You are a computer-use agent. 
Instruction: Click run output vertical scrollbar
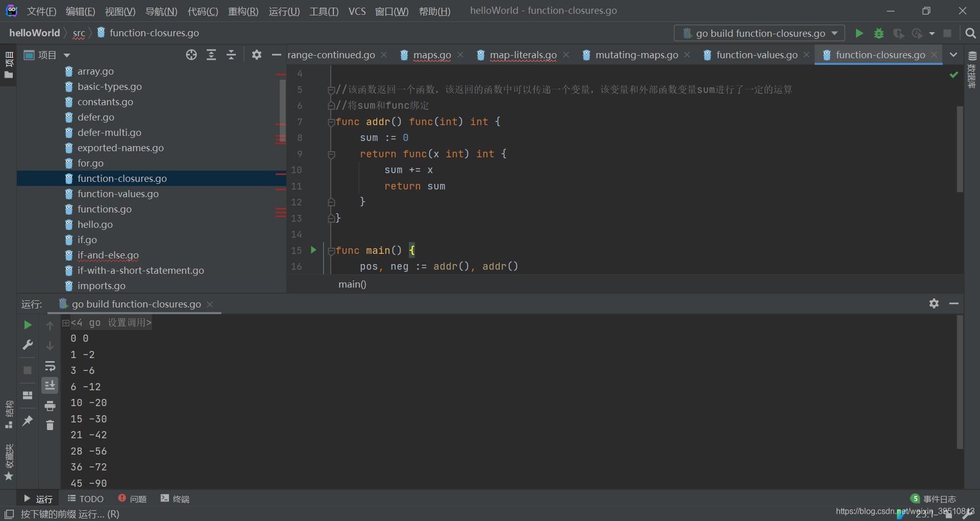[x=960, y=382]
